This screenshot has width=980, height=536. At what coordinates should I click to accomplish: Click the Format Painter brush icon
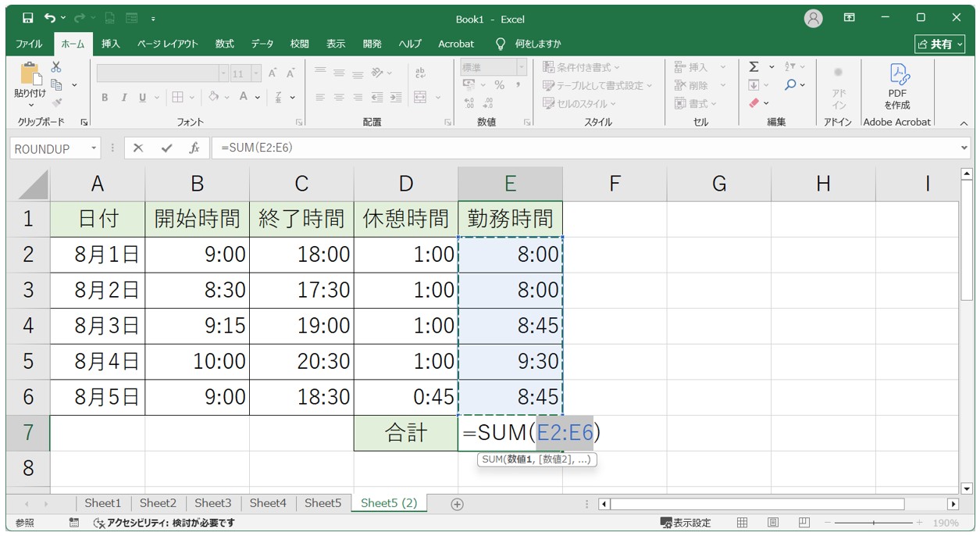pyautogui.click(x=56, y=102)
